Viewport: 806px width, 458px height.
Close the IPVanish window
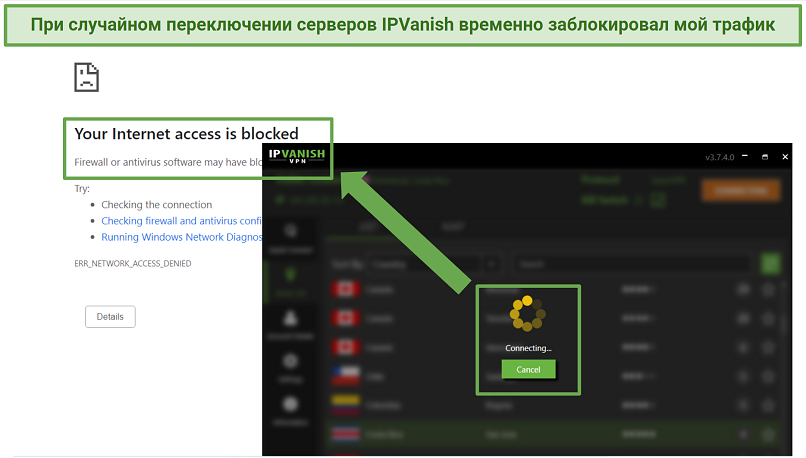pyautogui.click(x=785, y=157)
